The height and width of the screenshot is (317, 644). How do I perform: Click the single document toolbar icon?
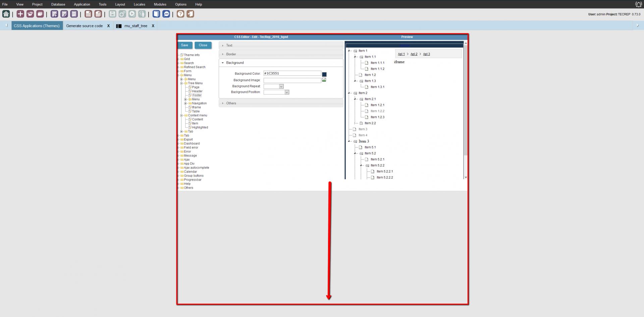point(88,14)
